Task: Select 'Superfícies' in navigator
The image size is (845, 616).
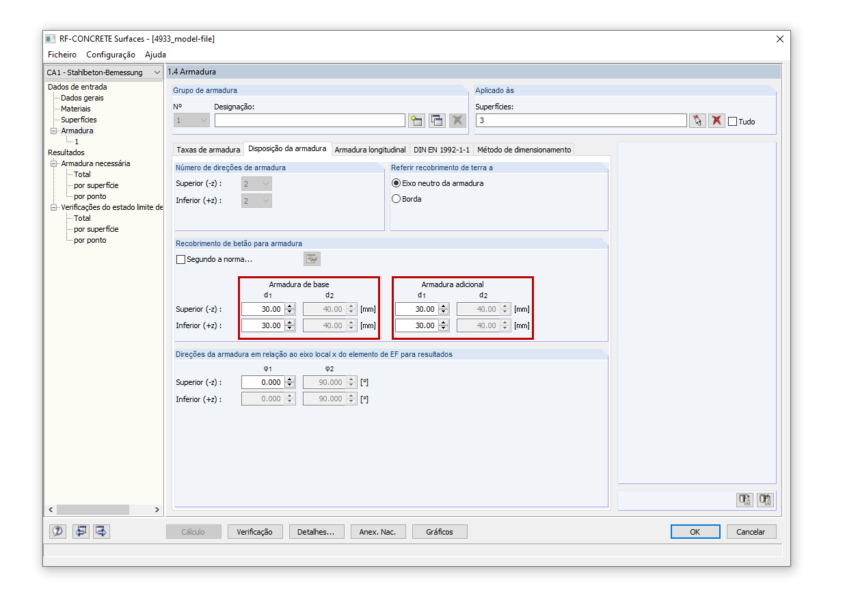Action: [x=79, y=120]
